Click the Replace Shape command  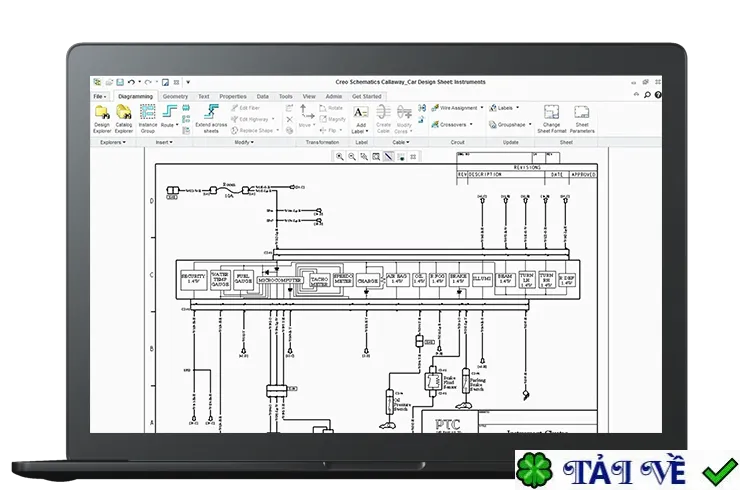[x=252, y=130]
